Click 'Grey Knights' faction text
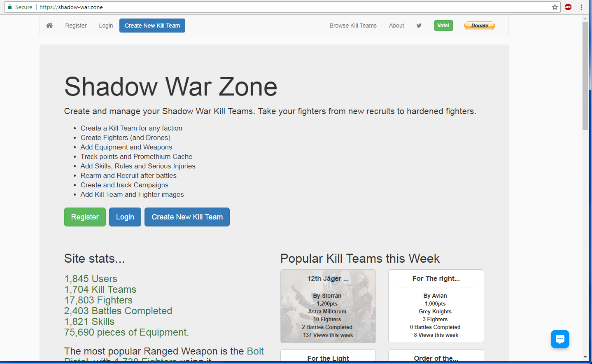Screen dimensions: 592x364 pyautogui.click(x=435, y=311)
